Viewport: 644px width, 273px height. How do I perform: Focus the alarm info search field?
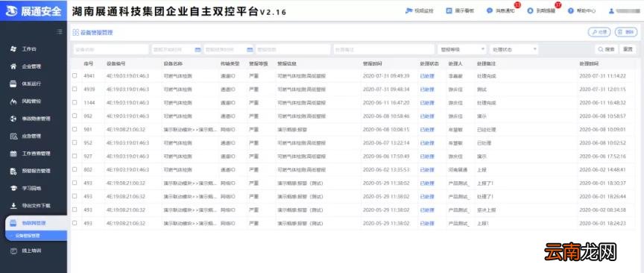click(x=293, y=49)
